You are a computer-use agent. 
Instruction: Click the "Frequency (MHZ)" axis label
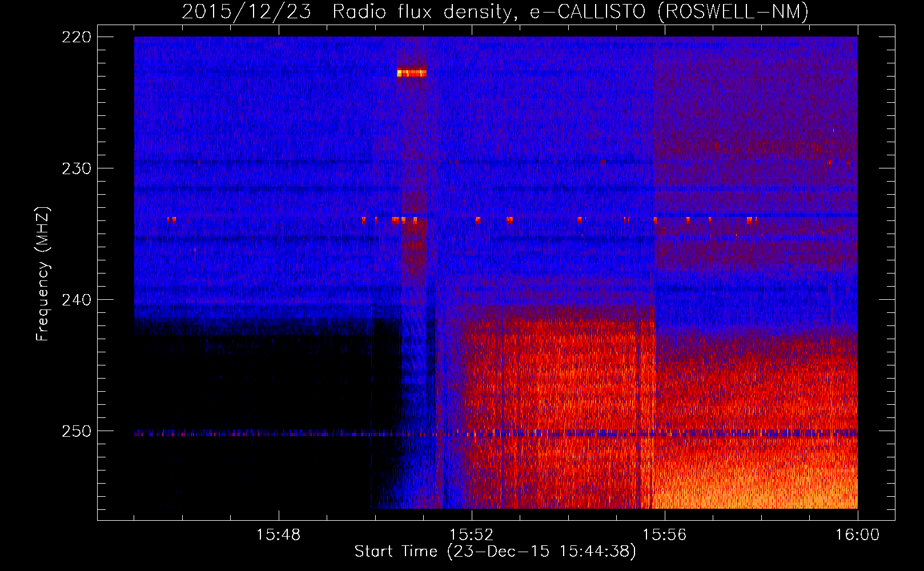pos(43,274)
